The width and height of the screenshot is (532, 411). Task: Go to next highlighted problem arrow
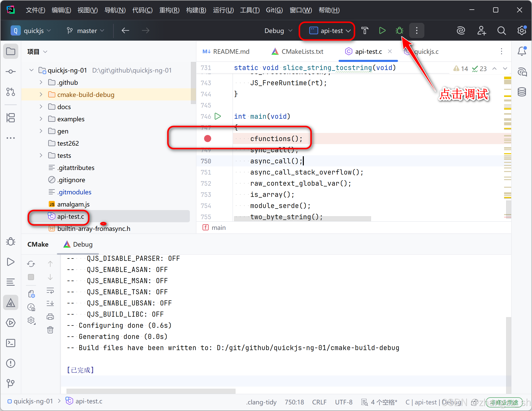pyautogui.click(x=505, y=68)
